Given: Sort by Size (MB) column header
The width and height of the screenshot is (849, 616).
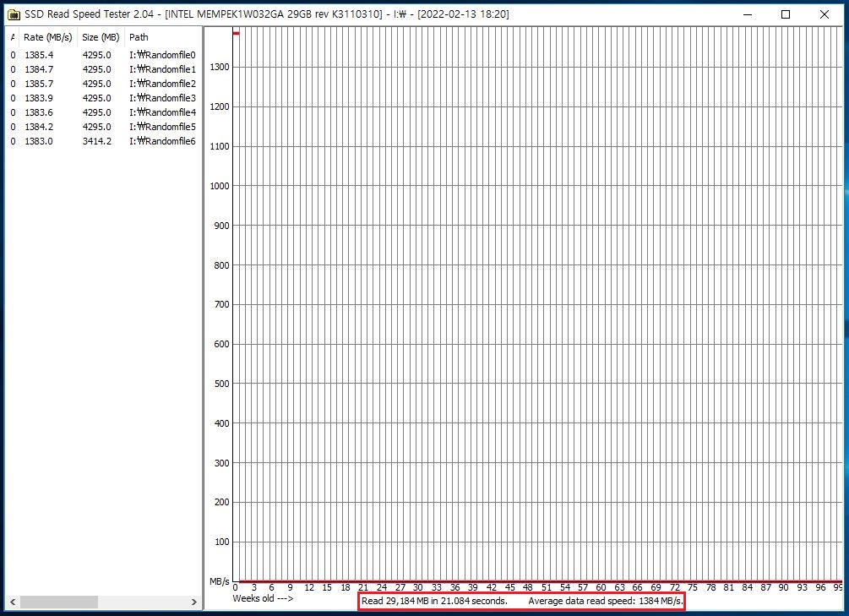Looking at the screenshot, I should [101, 37].
